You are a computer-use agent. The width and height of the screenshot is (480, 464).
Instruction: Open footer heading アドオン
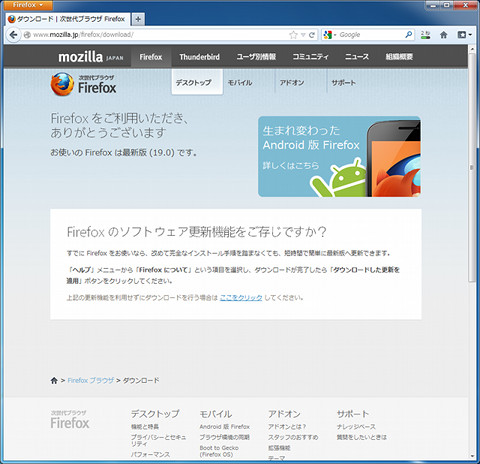coord(284,414)
